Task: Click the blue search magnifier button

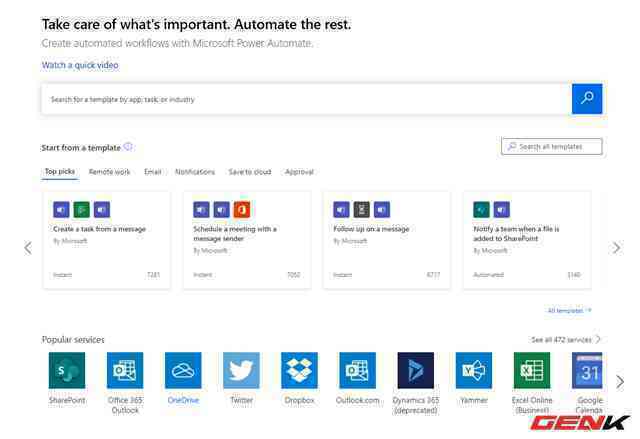Action: 587,99
